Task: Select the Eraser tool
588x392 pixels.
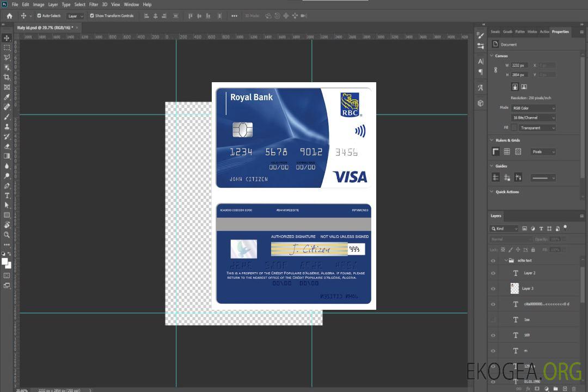Action: pos(7,146)
